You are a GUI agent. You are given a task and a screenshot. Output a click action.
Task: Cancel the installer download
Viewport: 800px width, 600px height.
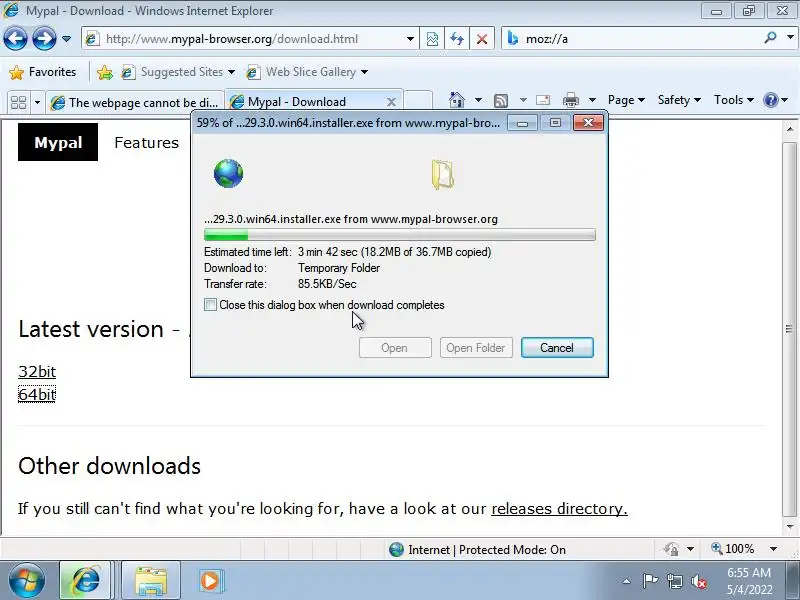pyautogui.click(x=557, y=347)
